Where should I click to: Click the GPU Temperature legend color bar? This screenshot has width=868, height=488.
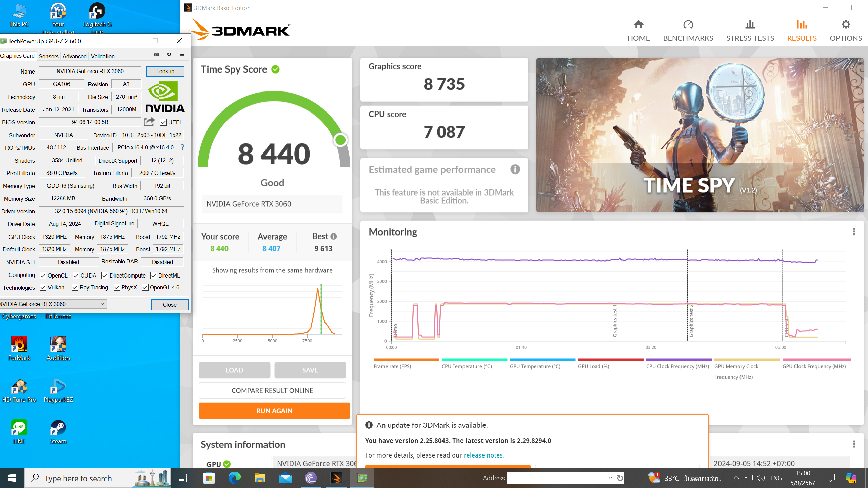coord(542,360)
